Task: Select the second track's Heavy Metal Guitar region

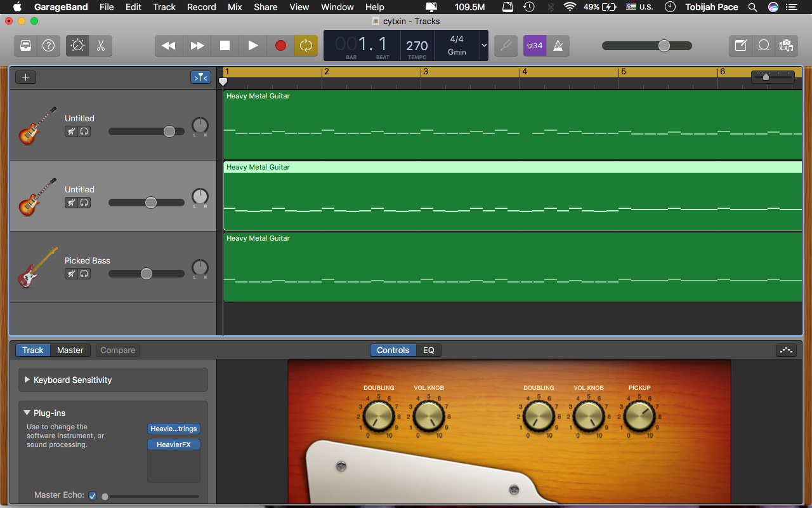Action: 513,195
